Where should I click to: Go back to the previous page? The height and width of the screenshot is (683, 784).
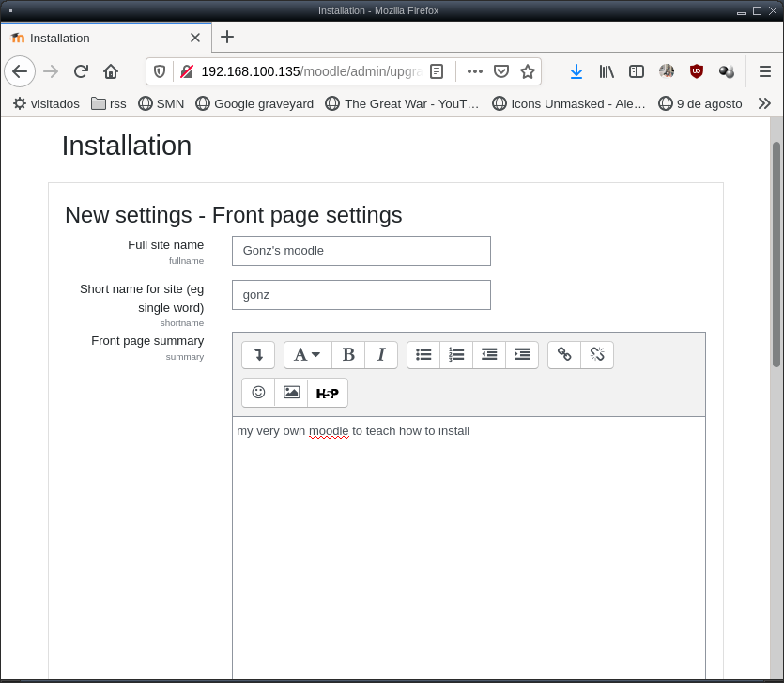tap(20, 71)
